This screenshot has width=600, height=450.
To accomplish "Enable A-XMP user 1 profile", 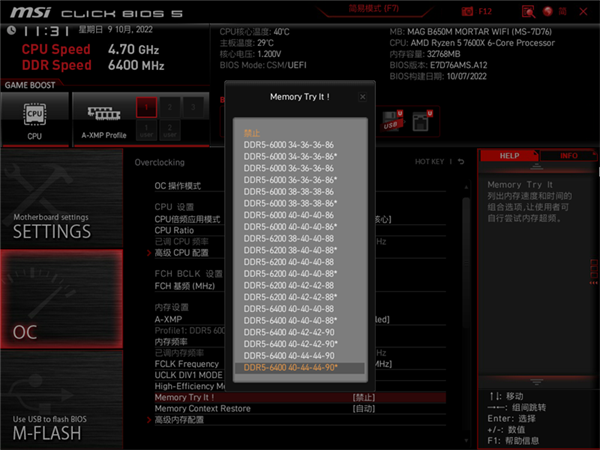I will [x=146, y=130].
